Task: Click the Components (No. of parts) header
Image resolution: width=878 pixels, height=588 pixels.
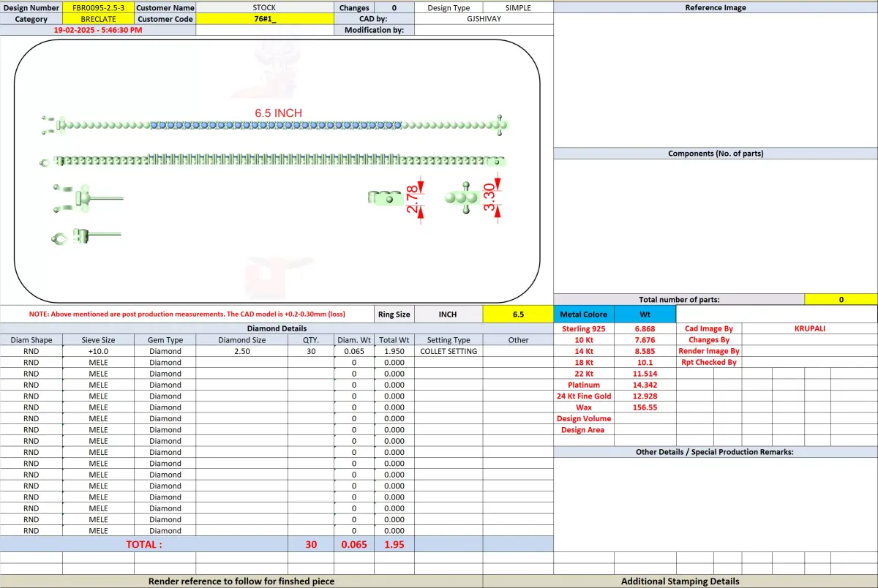Action: click(x=716, y=154)
